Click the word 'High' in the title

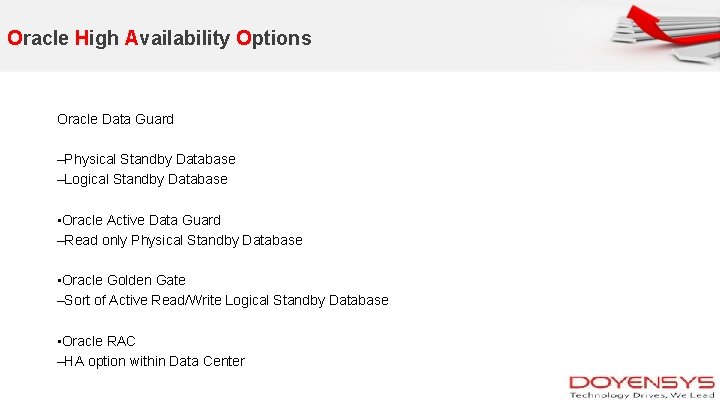point(97,39)
